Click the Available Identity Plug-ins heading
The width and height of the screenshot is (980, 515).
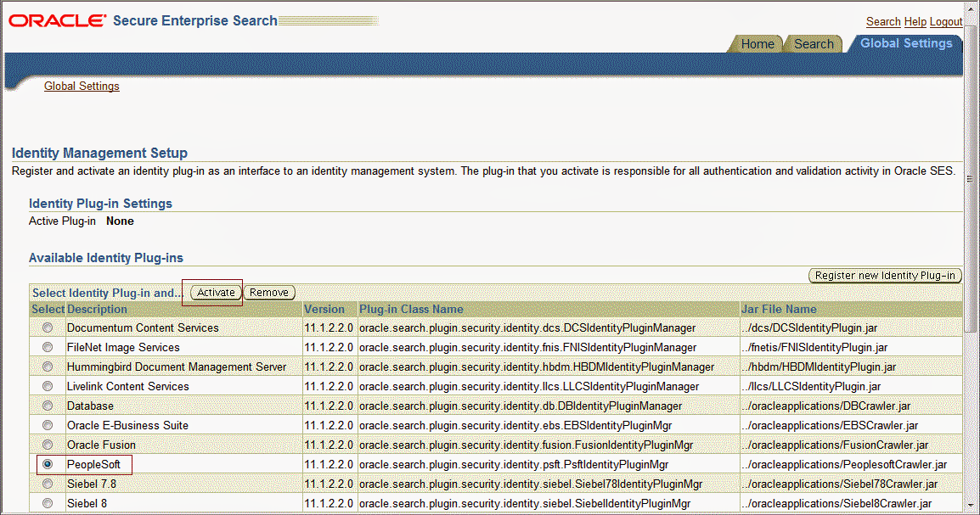[105, 258]
